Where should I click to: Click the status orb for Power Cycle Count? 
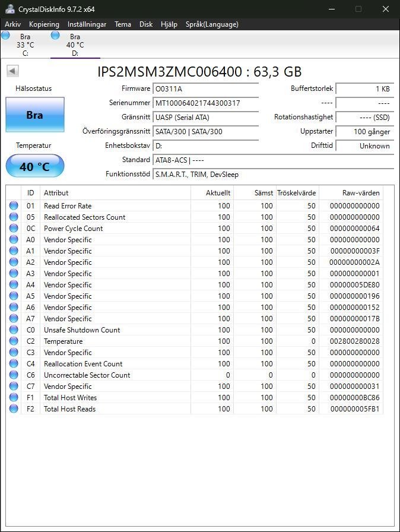click(14, 229)
